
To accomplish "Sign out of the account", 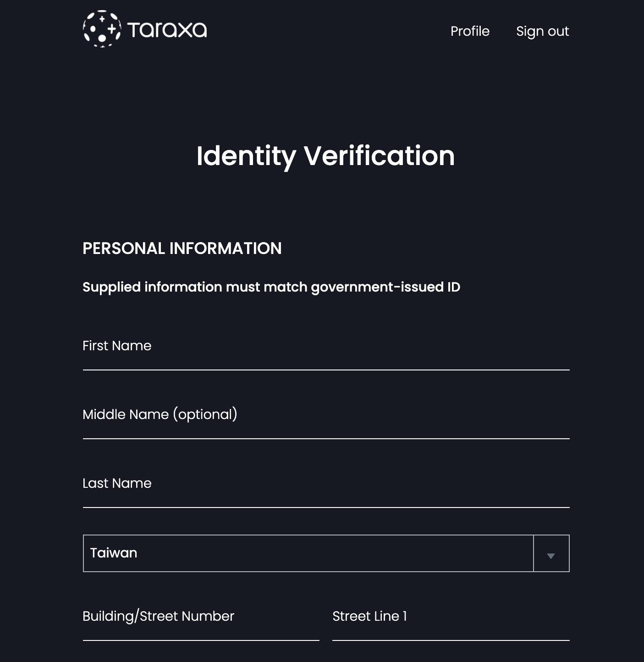I will [x=542, y=31].
